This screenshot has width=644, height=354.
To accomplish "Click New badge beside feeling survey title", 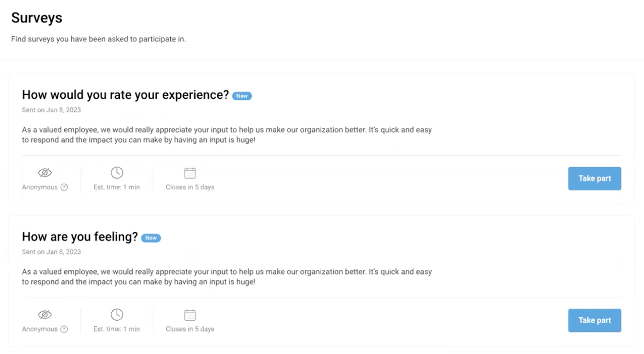I will [x=151, y=238].
